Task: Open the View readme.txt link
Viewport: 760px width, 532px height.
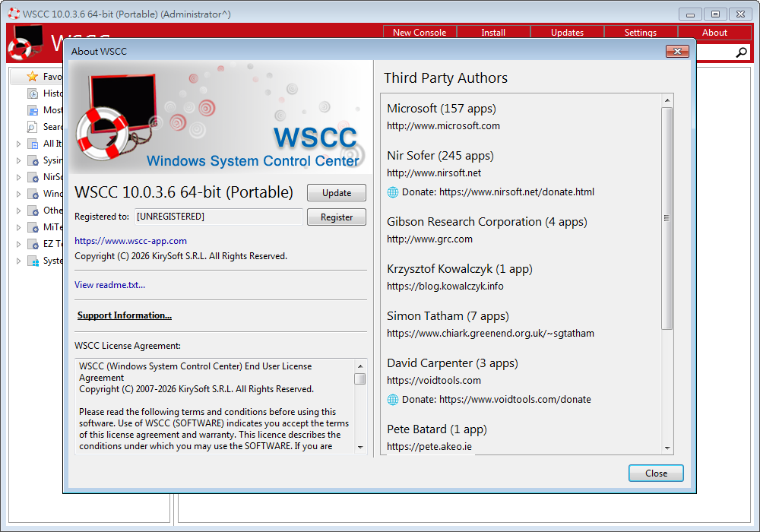Action: tap(109, 284)
